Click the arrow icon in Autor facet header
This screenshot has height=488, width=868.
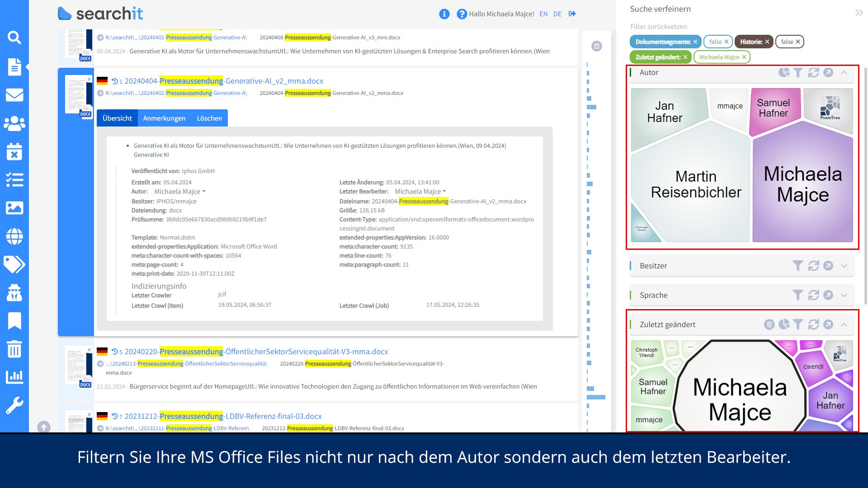[x=828, y=73]
